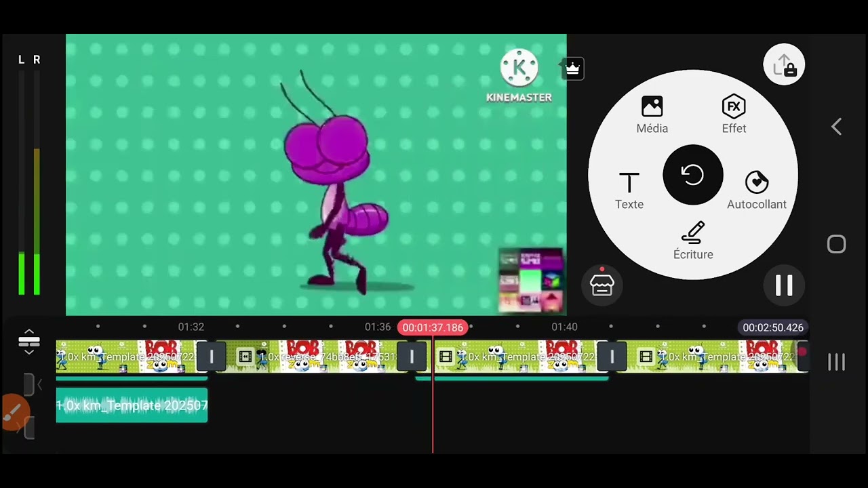
Task: Tap the 01:32 ruler mark
Action: [191, 327]
